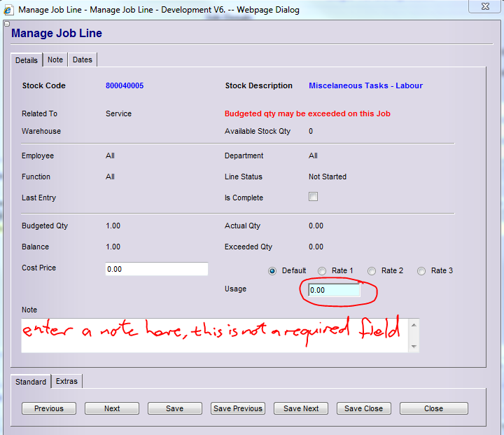Click the stock code 800040005 link

pos(125,86)
